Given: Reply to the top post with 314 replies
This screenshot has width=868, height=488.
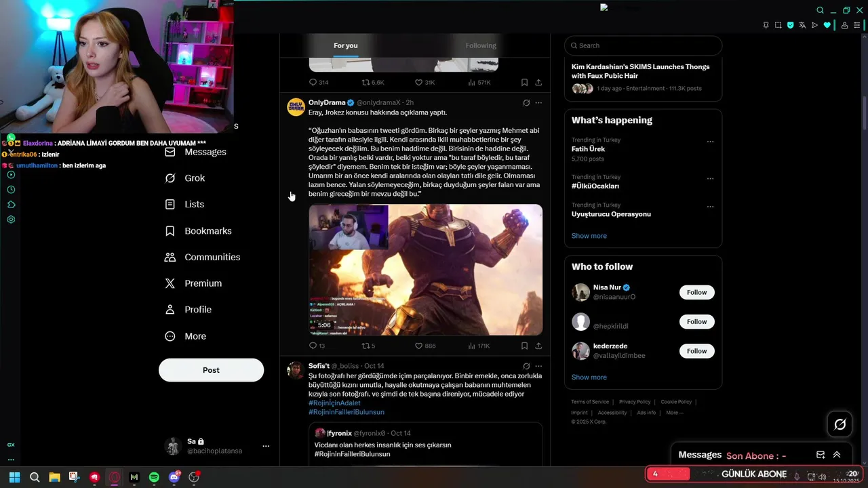Looking at the screenshot, I should [x=319, y=82].
